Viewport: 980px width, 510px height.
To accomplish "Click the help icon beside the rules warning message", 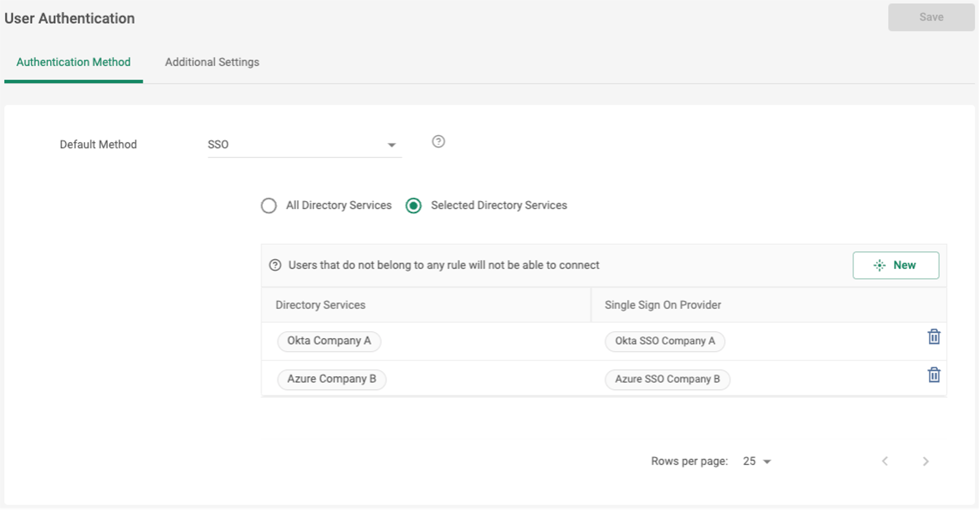I will click(x=275, y=265).
